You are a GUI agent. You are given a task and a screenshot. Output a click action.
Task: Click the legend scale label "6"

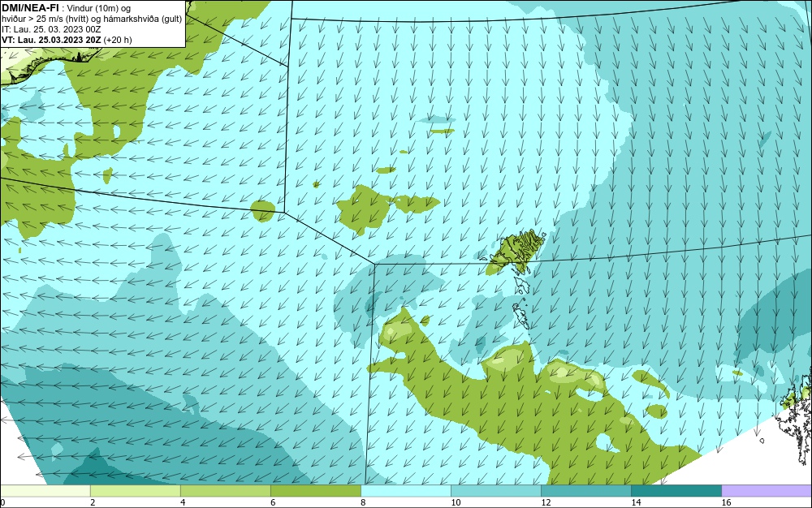(273, 502)
